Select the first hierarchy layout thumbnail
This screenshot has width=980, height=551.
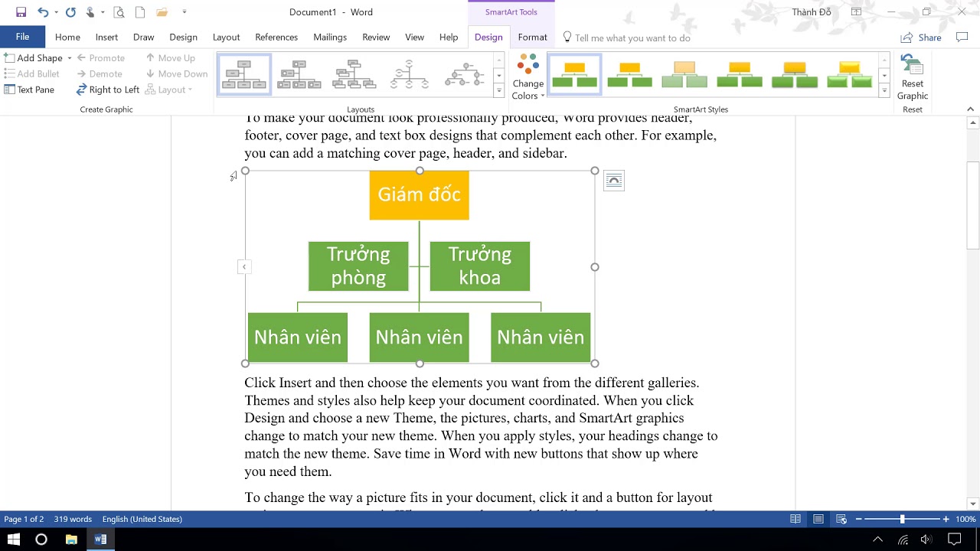pyautogui.click(x=244, y=74)
